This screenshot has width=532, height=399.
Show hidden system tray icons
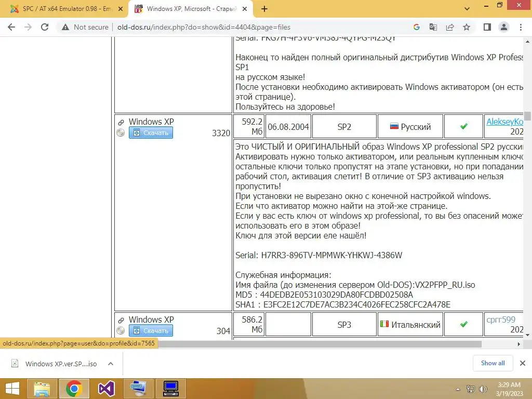coord(458,389)
